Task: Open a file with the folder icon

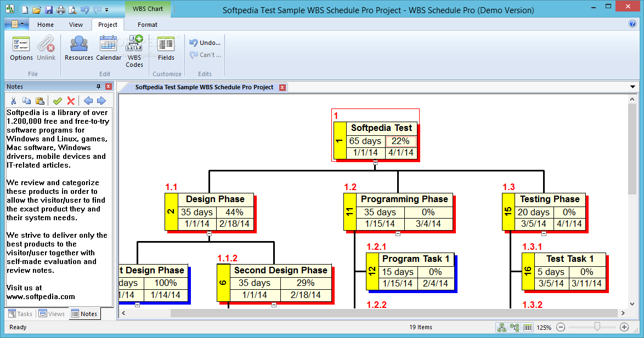Action: 37,9
